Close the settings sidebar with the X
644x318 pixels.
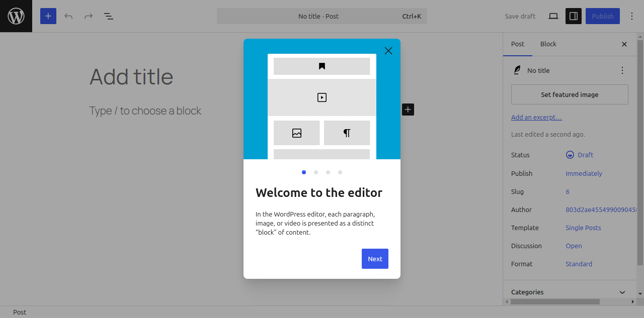[624, 44]
